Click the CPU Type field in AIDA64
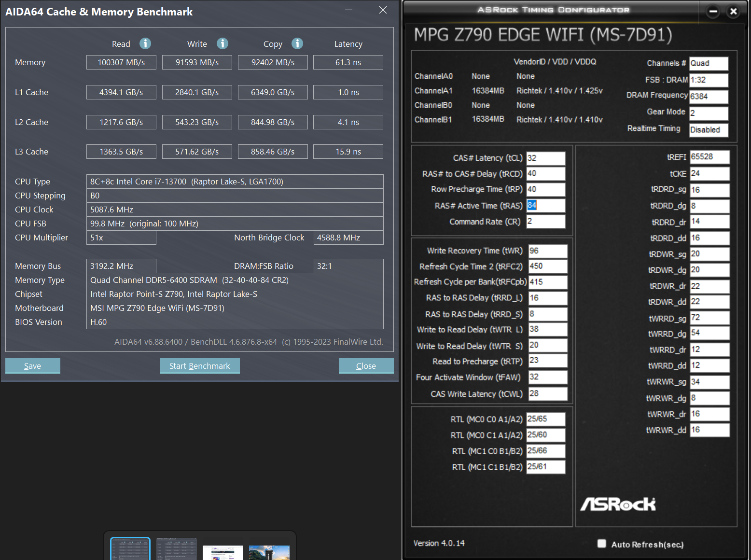 (235, 182)
